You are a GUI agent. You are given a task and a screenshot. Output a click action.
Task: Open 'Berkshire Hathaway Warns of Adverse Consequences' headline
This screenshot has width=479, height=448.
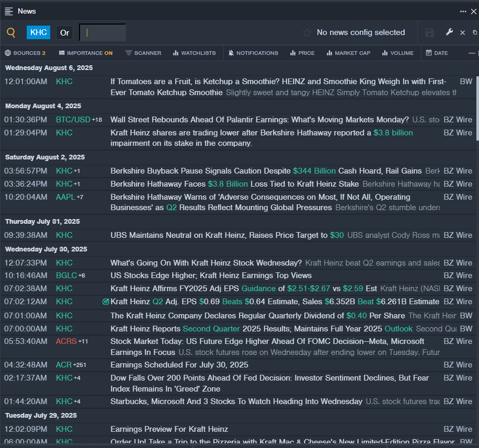[x=260, y=202]
